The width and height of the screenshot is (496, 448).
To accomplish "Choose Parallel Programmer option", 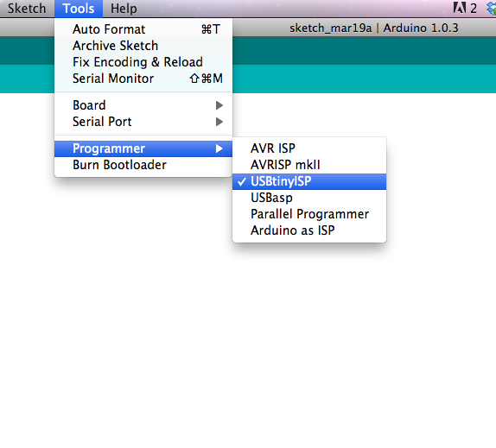I will click(x=309, y=214).
